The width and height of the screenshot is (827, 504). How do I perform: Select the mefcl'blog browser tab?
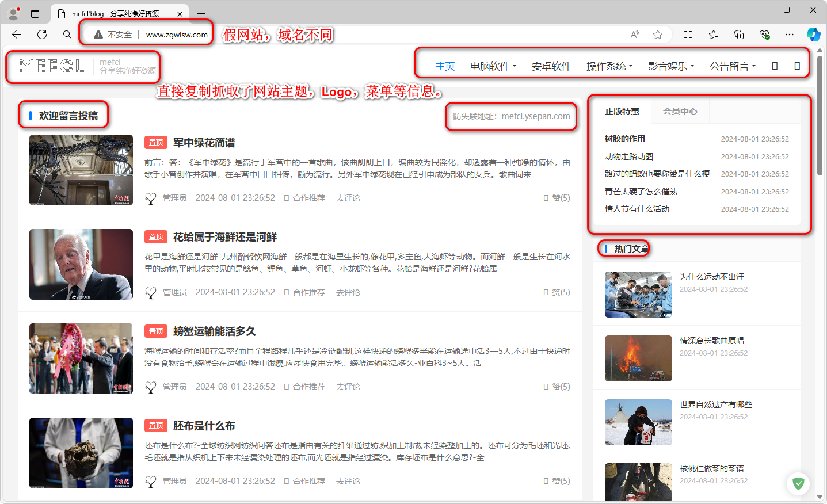[121, 14]
